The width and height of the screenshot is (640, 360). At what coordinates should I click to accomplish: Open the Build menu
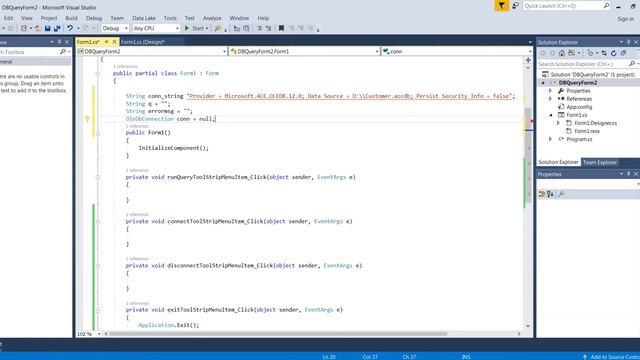point(71,18)
